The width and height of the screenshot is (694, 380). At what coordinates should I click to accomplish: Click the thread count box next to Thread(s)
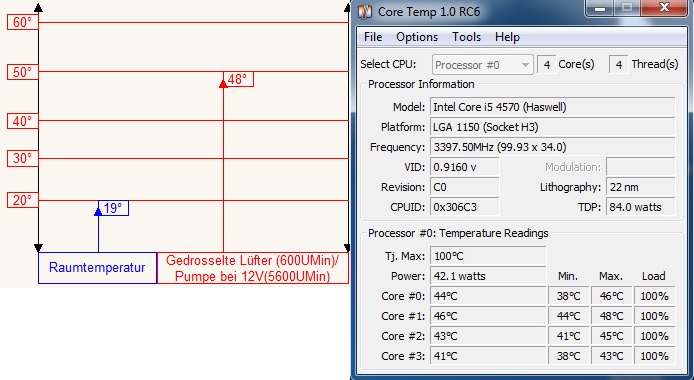click(x=619, y=65)
